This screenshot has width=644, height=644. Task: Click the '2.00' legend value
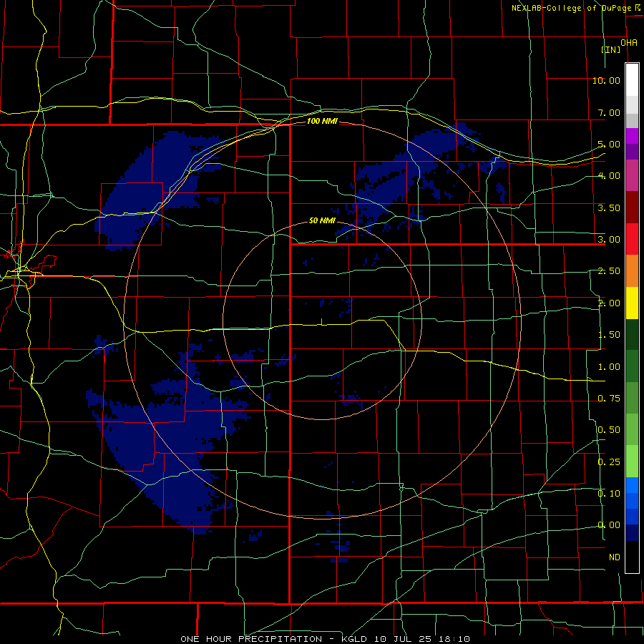(x=609, y=303)
